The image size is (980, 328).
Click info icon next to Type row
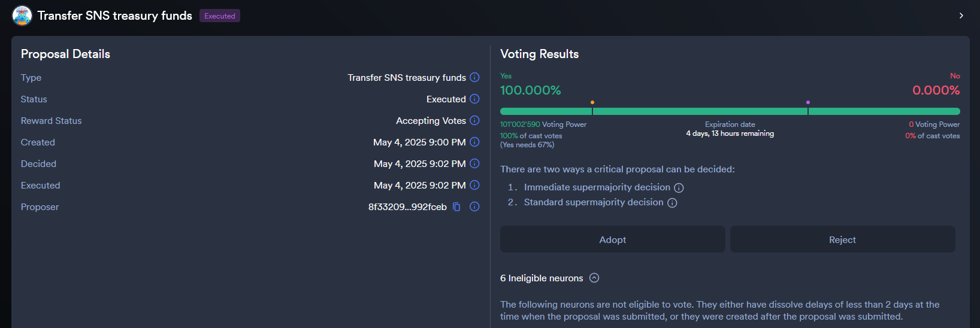pyautogui.click(x=474, y=77)
